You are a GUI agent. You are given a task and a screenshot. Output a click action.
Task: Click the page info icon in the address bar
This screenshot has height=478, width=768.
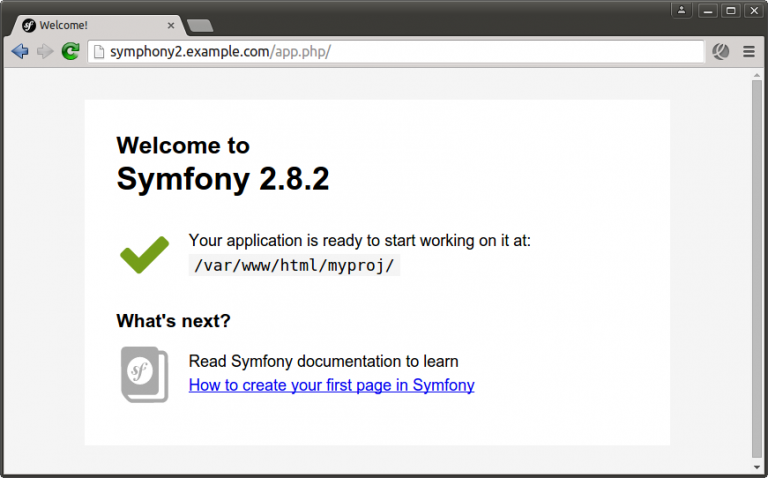(x=99, y=51)
